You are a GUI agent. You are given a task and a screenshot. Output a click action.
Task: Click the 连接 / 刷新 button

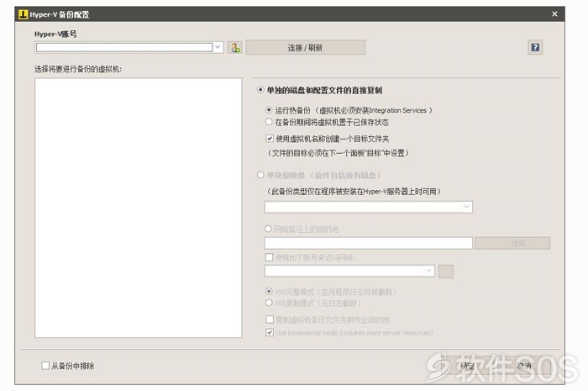click(305, 48)
